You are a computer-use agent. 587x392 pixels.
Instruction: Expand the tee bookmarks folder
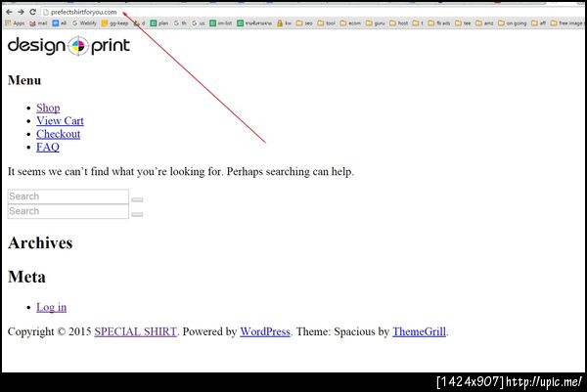[x=463, y=23]
